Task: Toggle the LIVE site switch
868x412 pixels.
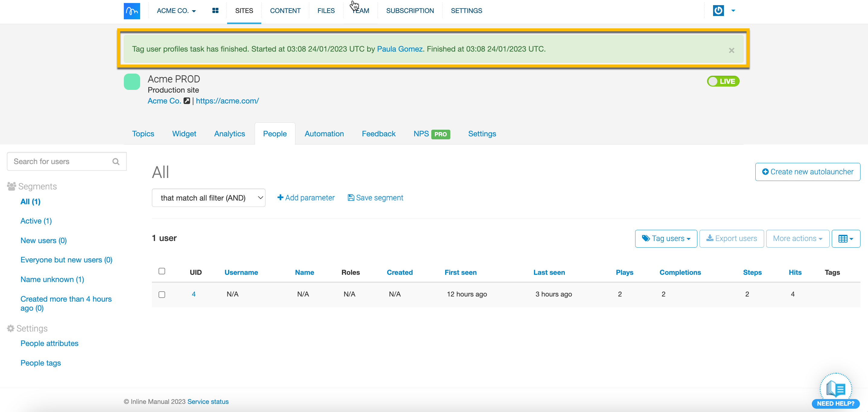Action: coord(723,81)
